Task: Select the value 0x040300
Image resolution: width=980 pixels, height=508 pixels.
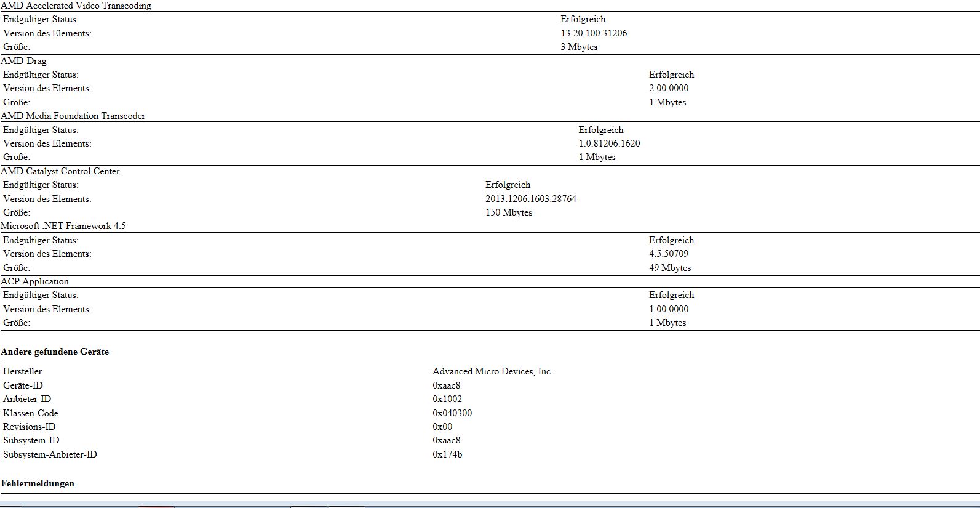Action: 452,413
